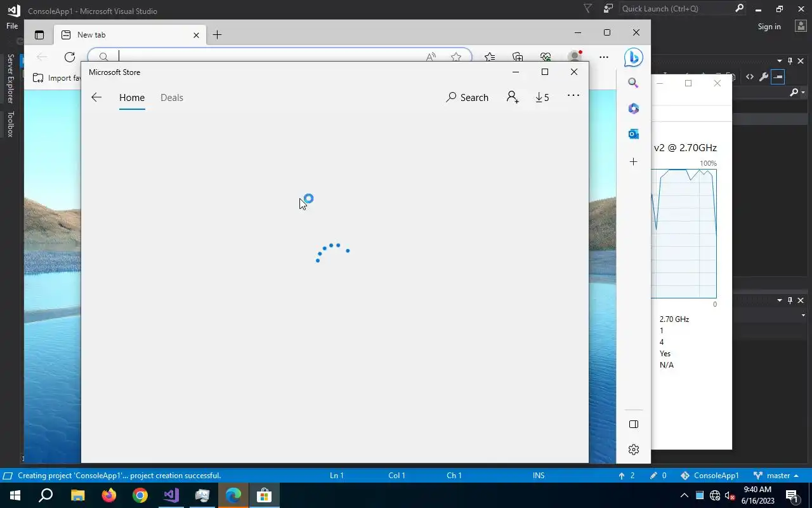The image size is (812, 508).
Task: Open the Store account sign-in icon
Action: [x=513, y=97]
